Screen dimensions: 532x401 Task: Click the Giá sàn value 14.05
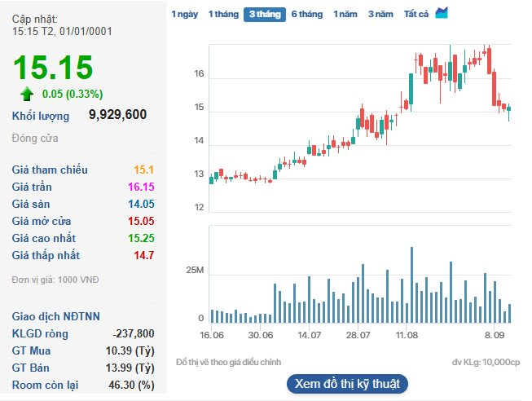[x=141, y=205]
